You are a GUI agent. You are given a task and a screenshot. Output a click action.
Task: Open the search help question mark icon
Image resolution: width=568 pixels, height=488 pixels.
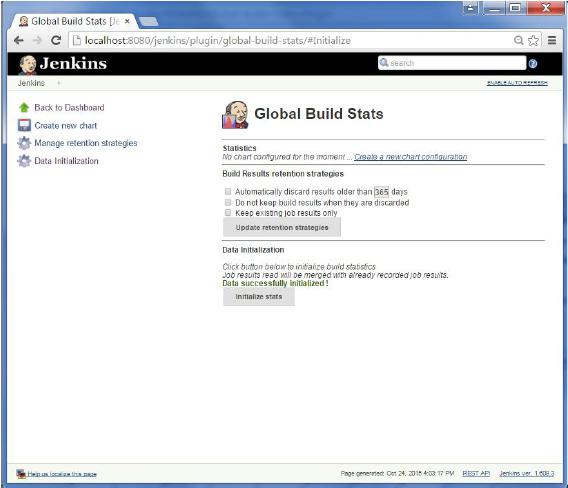pyautogui.click(x=532, y=64)
